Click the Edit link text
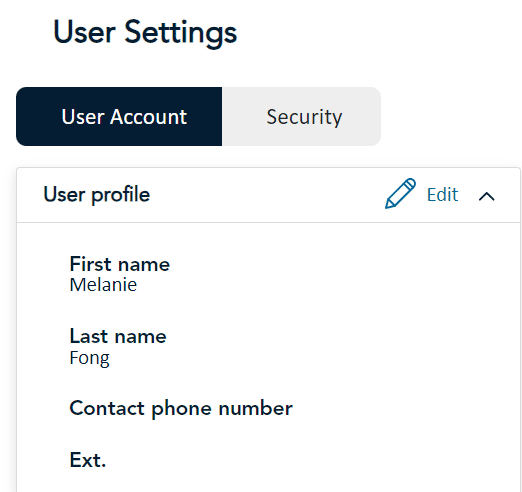 point(442,195)
